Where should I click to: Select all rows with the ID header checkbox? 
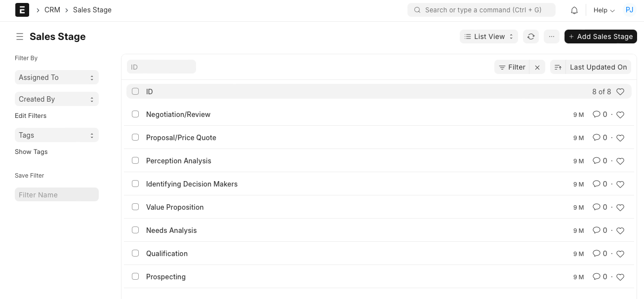tap(135, 91)
